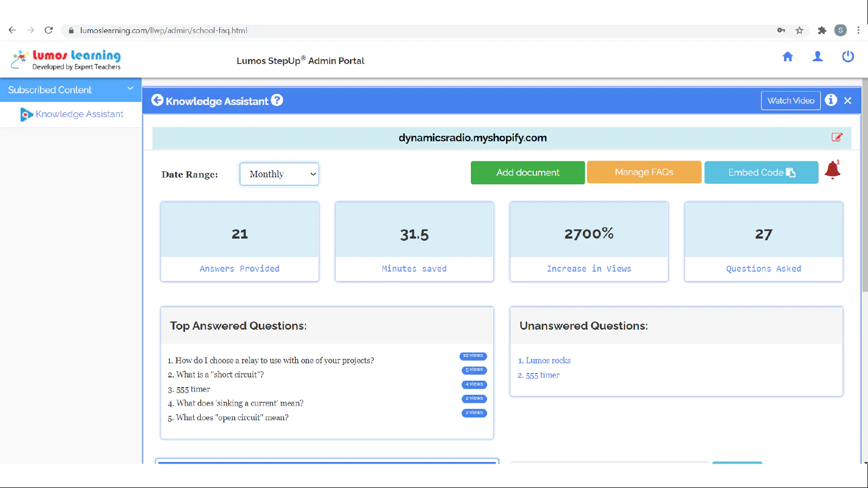Click the dynamicsradio.myshopify.com domain title
Image resolution: width=868 pixels, height=488 pixels.
[473, 138]
